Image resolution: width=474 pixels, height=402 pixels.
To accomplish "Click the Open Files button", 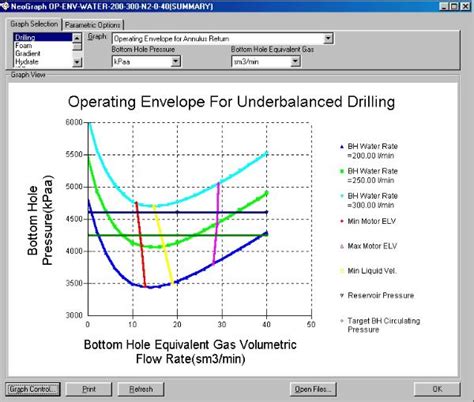I will [313, 389].
